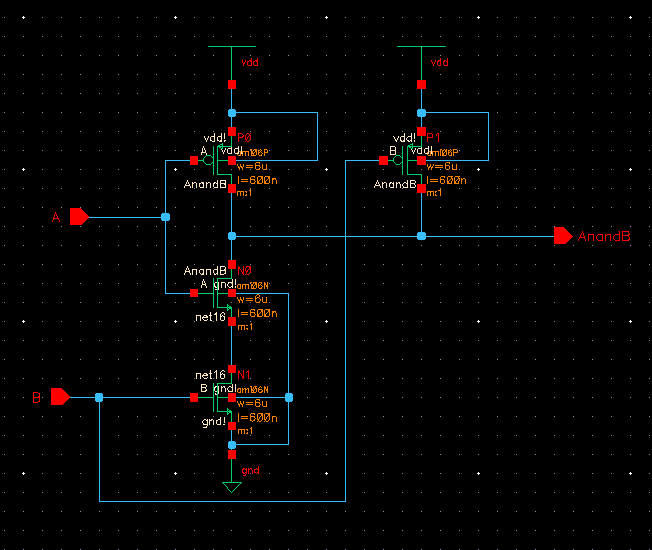Select the gnd ground triangle symbol
This screenshot has width=652, height=550.
click(x=232, y=487)
